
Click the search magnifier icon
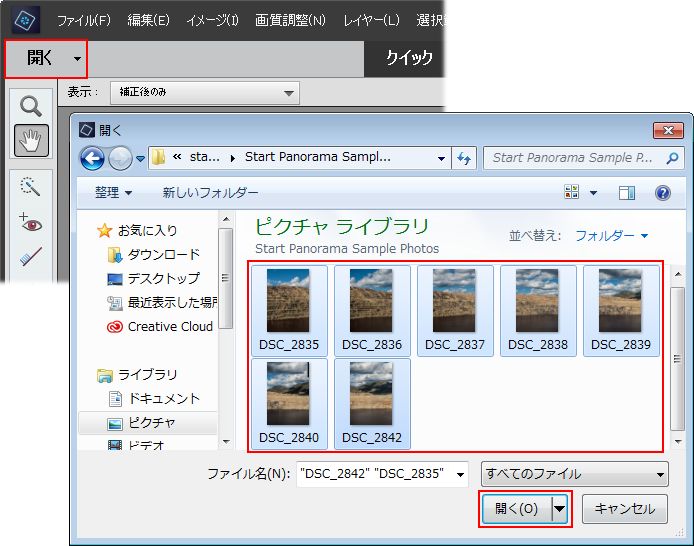click(672, 158)
